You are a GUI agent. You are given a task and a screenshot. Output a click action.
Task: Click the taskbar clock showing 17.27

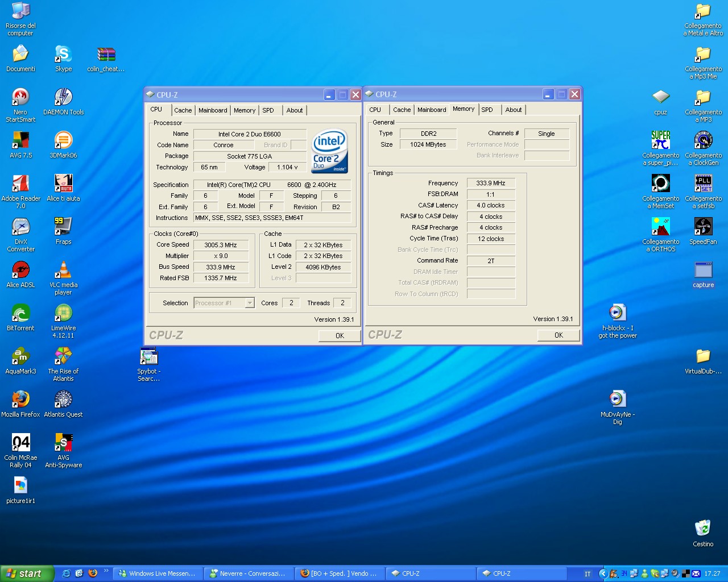(712, 574)
